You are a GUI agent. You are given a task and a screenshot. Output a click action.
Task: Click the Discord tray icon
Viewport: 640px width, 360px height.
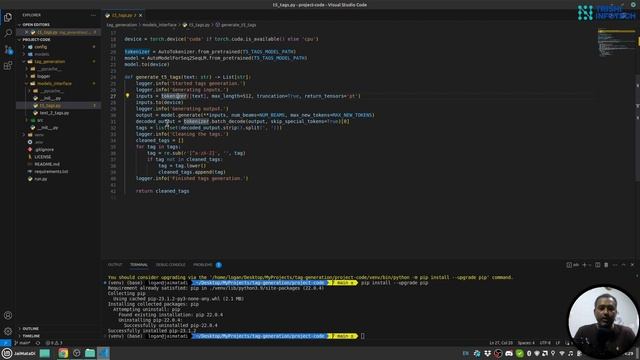[509, 353]
